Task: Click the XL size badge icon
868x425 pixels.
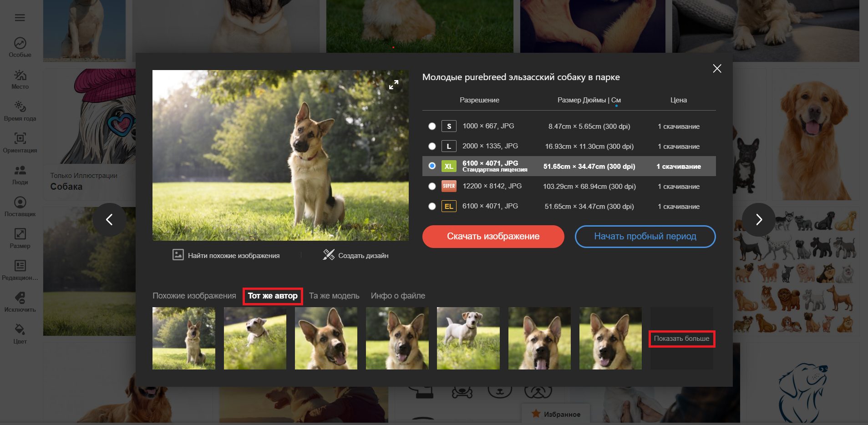Action: (x=449, y=167)
